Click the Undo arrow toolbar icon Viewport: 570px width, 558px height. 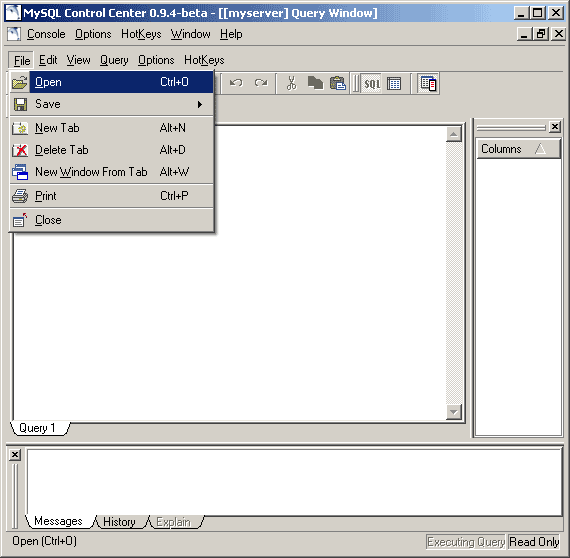(x=236, y=83)
